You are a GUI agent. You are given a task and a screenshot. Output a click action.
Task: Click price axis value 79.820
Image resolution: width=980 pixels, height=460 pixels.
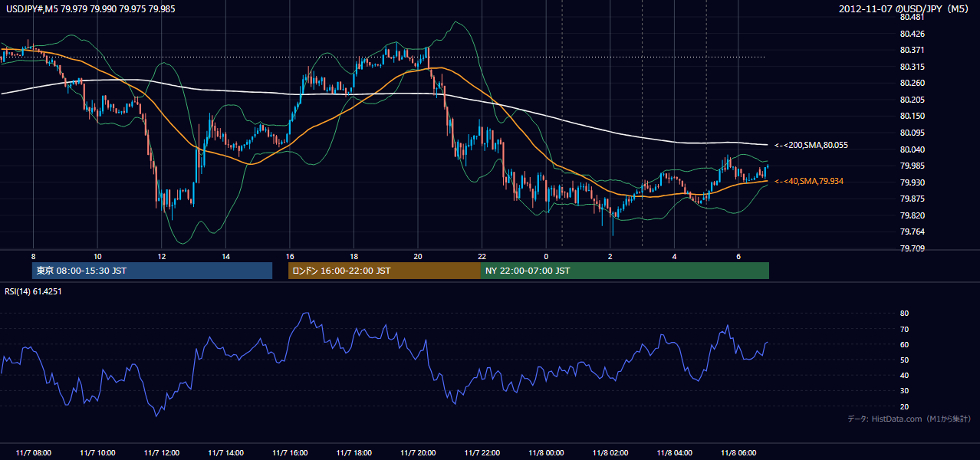pos(914,215)
